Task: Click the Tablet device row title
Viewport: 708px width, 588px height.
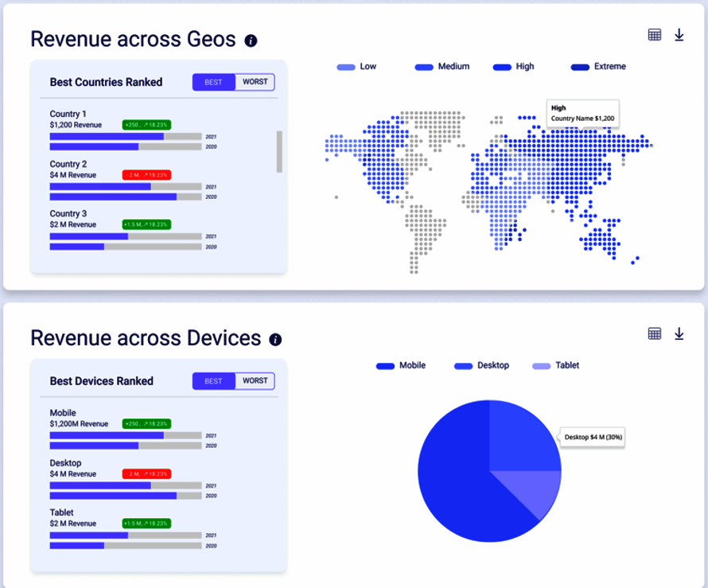Action: pos(61,512)
